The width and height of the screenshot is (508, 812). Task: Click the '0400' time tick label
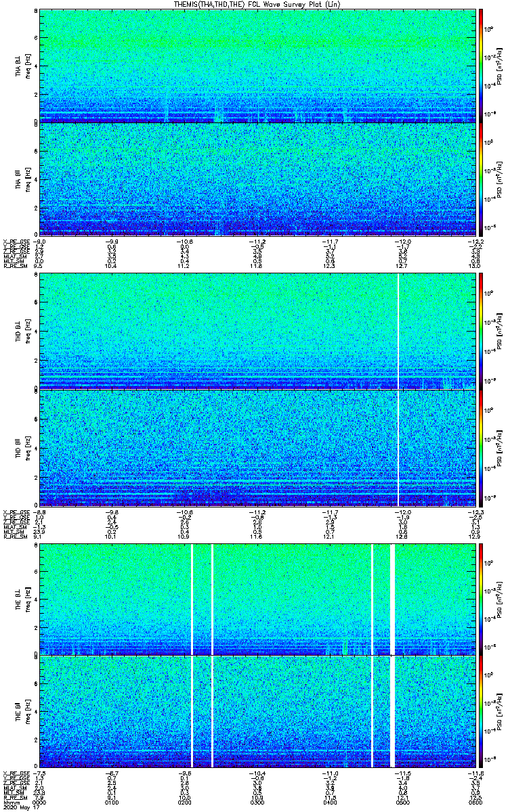tap(329, 801)
